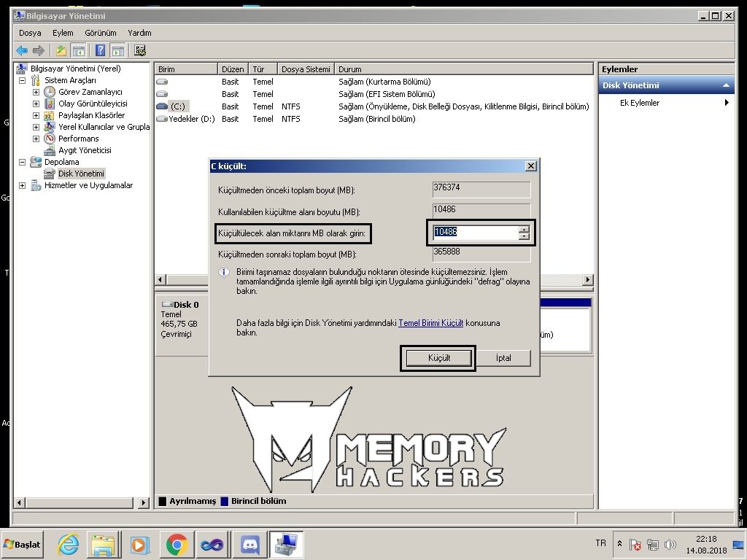This screenshot has height=560, width=747.
Task: Collapse the Sistem Araçları tree node
Action: (x=22, y=80)
